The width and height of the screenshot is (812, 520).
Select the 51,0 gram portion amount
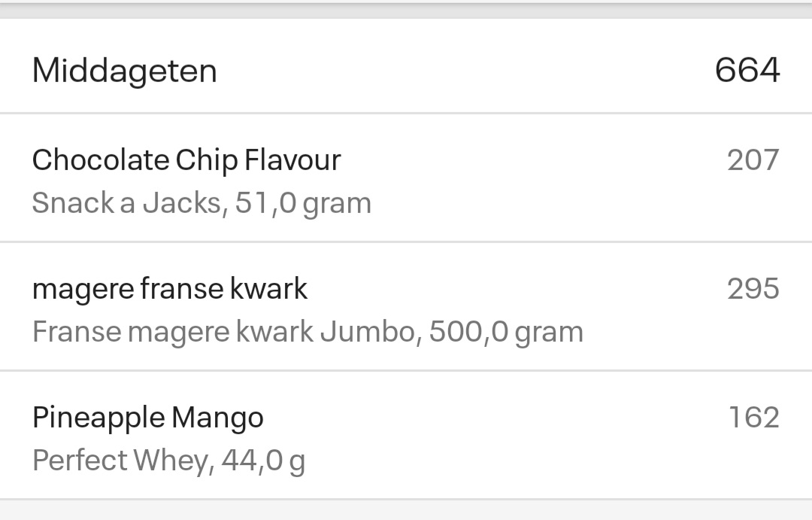[x=303, y=203]
